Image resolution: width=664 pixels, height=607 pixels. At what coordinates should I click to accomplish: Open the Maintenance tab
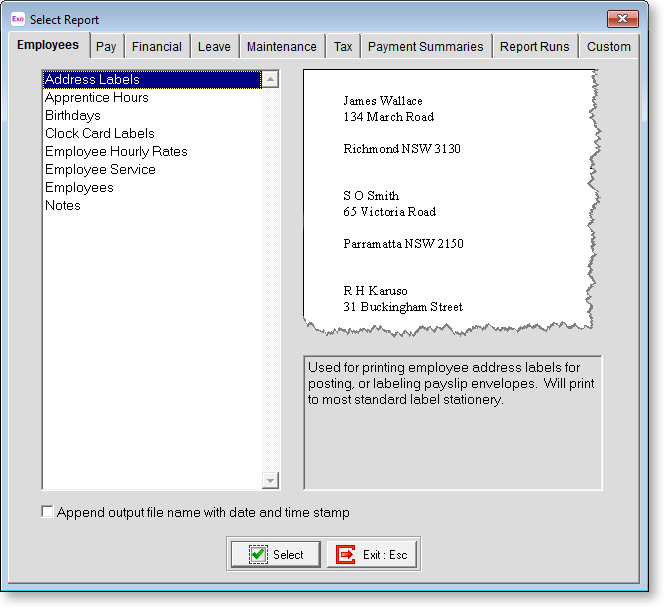(281, 46)
